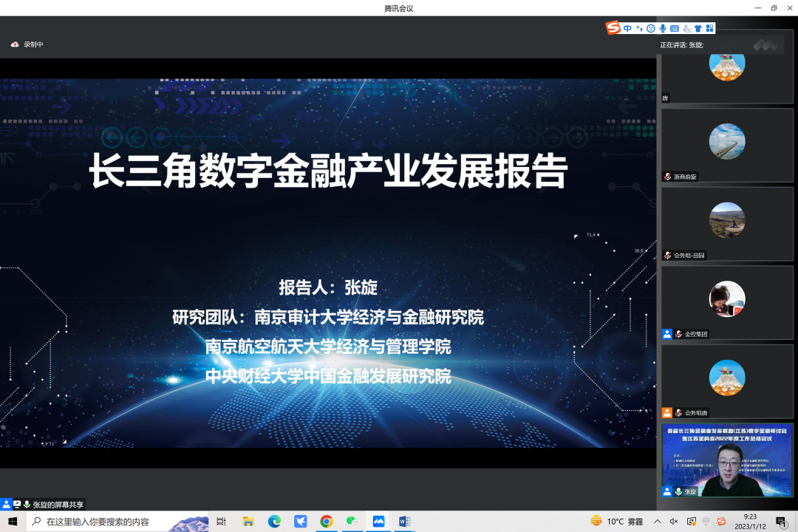Click muted mic icon next to 会务组唐
798x532 pixels.
[678, 413]
